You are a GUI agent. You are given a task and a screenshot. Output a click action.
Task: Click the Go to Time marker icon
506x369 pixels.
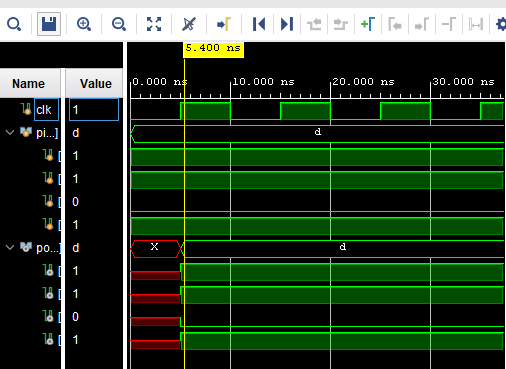point(224,24)
